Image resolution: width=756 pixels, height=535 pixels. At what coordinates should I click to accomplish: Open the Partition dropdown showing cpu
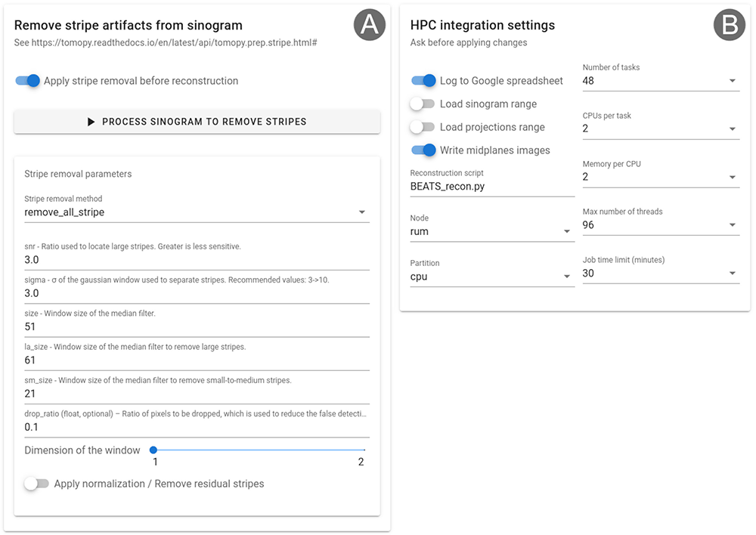coord(492,277)
